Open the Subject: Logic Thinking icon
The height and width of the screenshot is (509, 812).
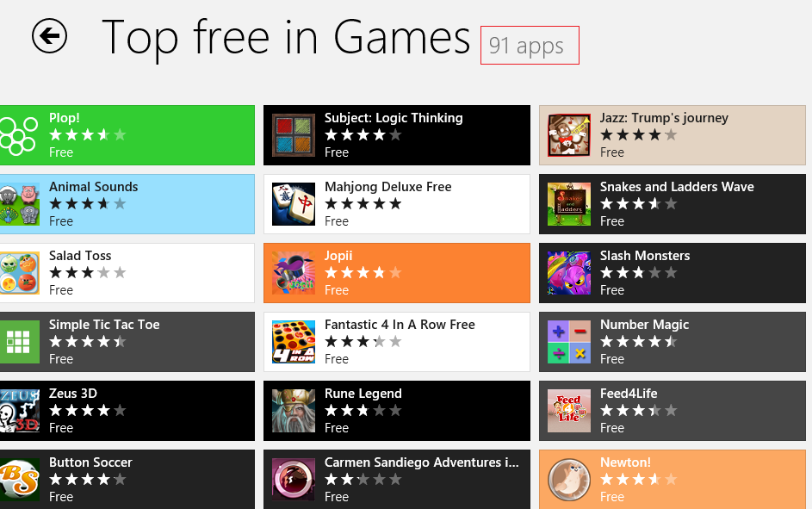point(294,135)
